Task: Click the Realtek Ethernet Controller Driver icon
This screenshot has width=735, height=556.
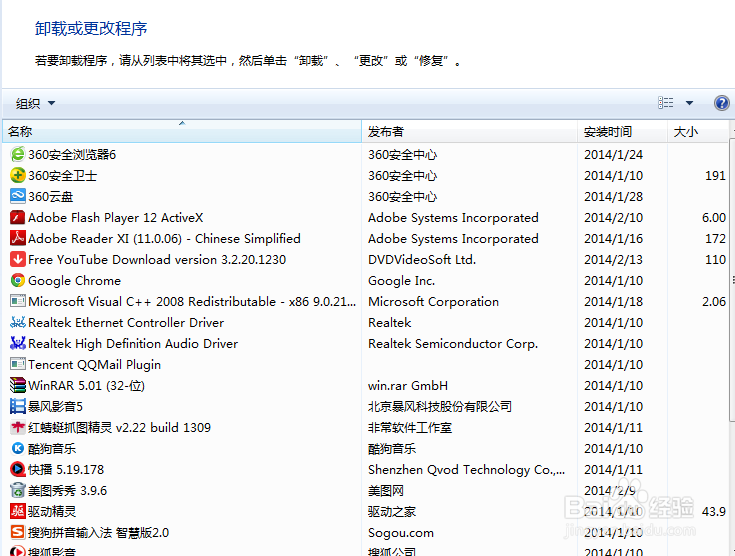Action: tap(17, 323)
